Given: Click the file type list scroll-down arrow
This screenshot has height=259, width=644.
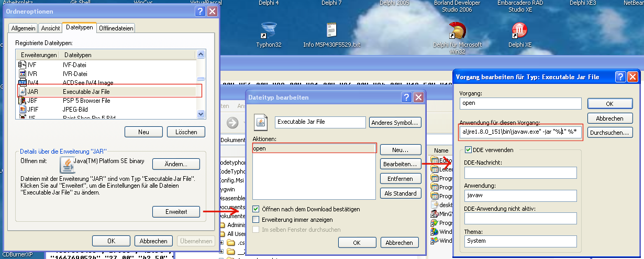Looking at the screenshot, I should click(x=201, y=113).
